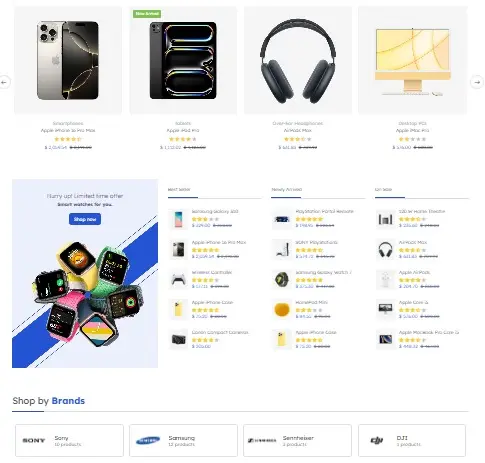Open the Sennheiser brand logo card
Image resolution: width=485 pixels, height=463 pixels.
(297, 440)
